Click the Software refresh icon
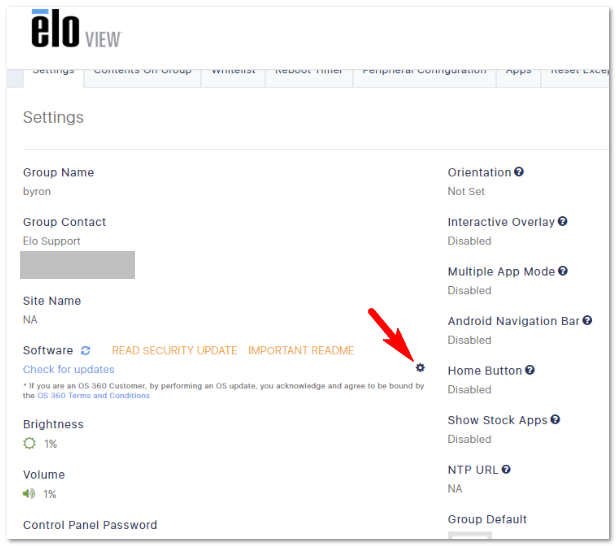Image resolution: width=616 pixels, height=546 pixels. [x=85, y=350]
